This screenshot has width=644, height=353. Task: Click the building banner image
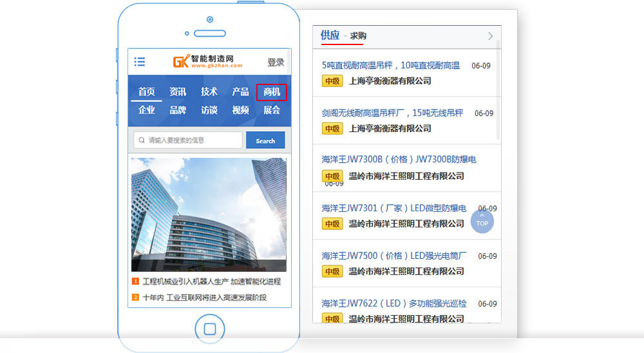[209, 215]
